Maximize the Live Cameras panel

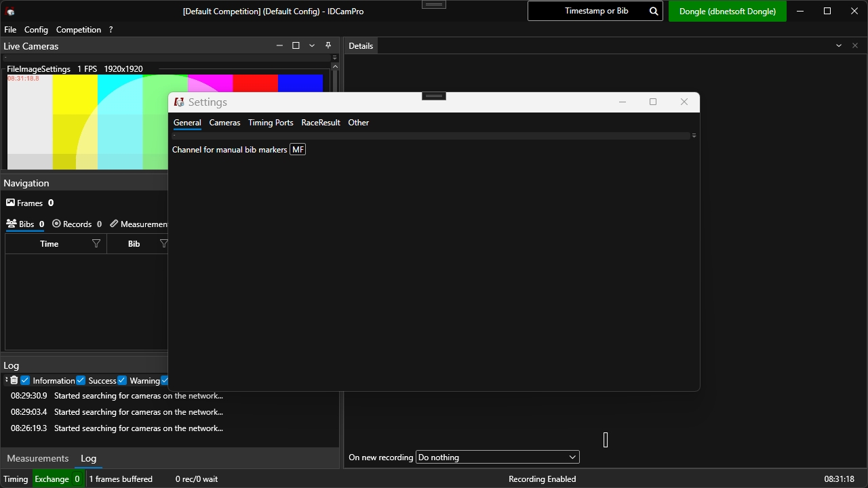pyautogui.click(x=296, y=45)
